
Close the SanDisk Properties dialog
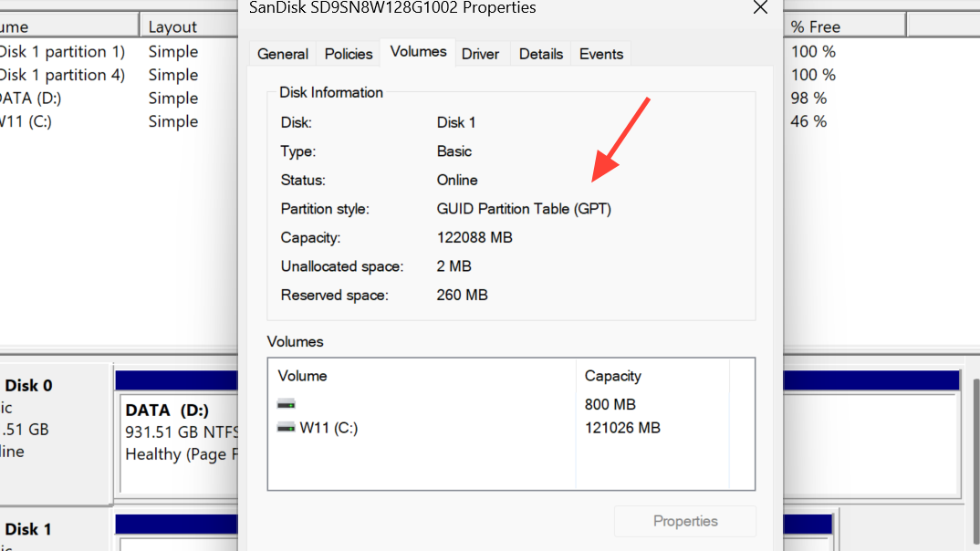(x=759, y=8)
